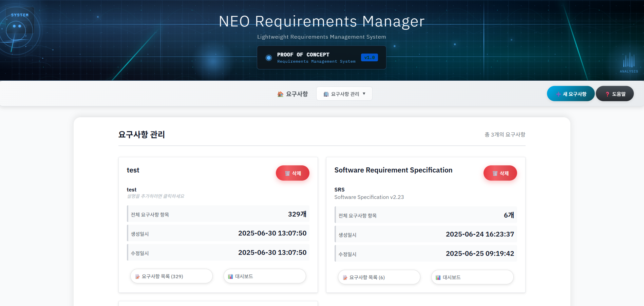
Task: Open 요구사항 목록 (6) on the SRS card
Action: point(379,277)
